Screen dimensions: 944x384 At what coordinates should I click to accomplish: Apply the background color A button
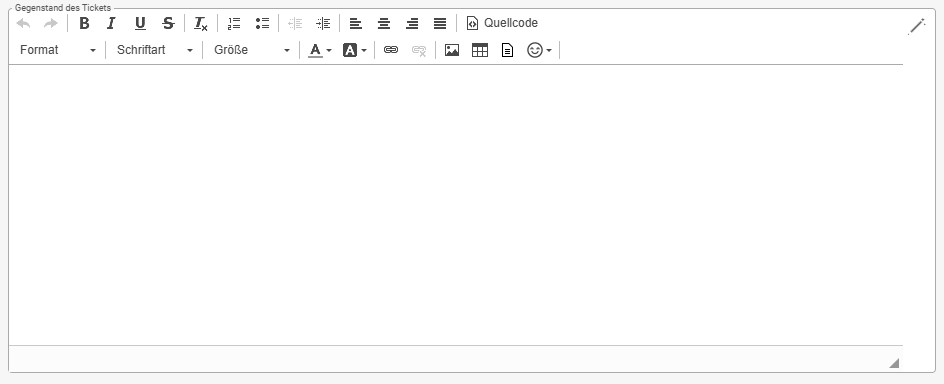350,50
